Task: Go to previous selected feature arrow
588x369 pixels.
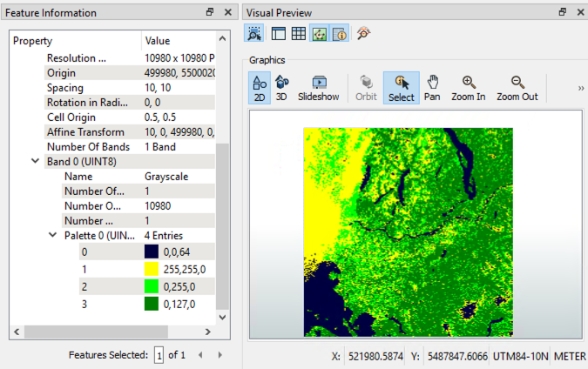Action: click(200, 355)
